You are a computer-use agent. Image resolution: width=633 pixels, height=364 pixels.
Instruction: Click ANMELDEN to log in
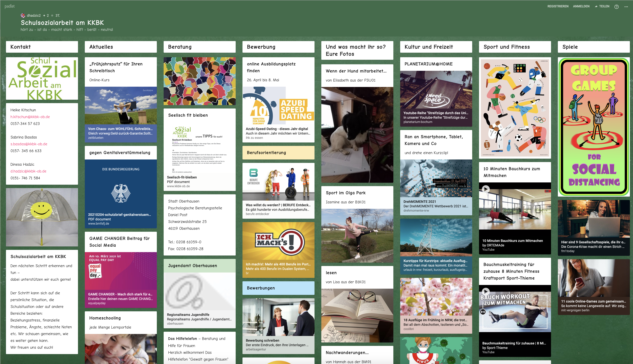pos(581,6)
